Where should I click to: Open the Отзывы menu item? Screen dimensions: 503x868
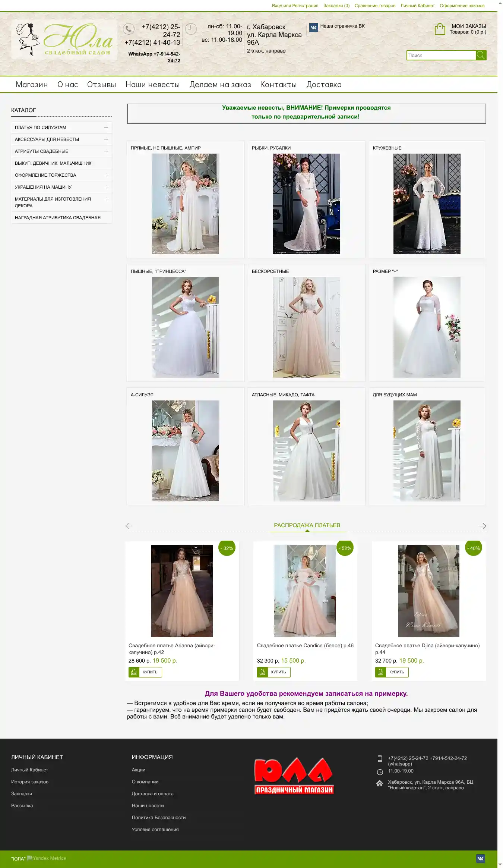point(101,85)
